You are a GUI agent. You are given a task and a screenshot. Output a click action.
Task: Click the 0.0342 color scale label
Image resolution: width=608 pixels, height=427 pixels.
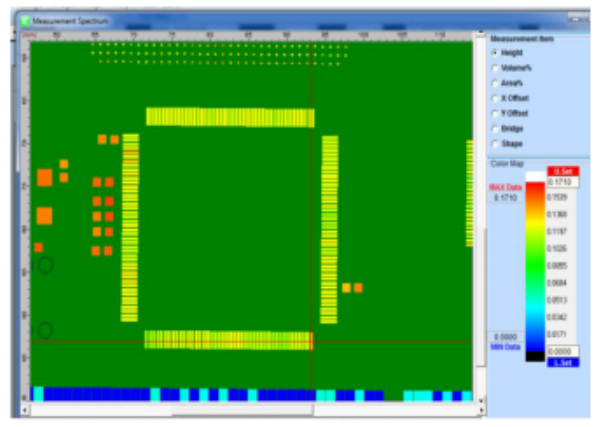[x=557, y=317]
